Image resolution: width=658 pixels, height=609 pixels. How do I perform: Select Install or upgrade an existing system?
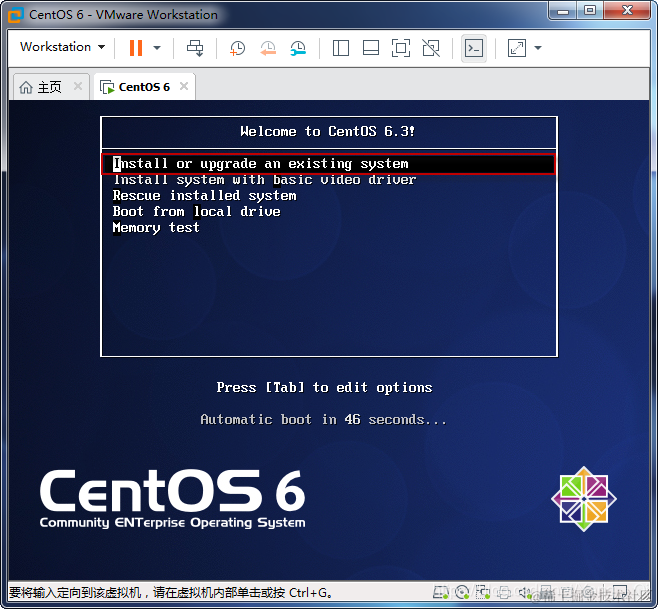pos(329,164)
